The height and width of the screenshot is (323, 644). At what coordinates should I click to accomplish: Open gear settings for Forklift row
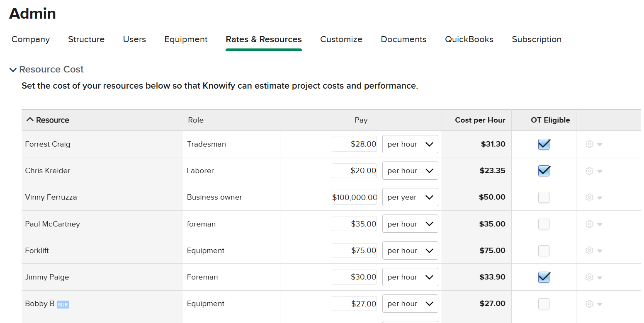tap(593, 251)
